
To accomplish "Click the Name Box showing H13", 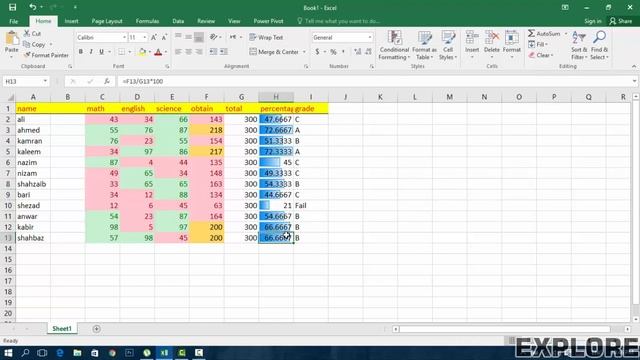I will click(26, 81).
